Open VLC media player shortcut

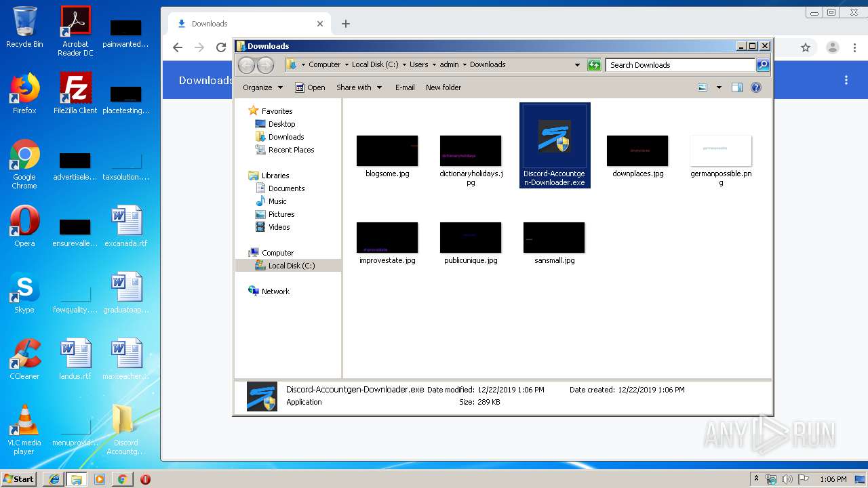point(24,430)
